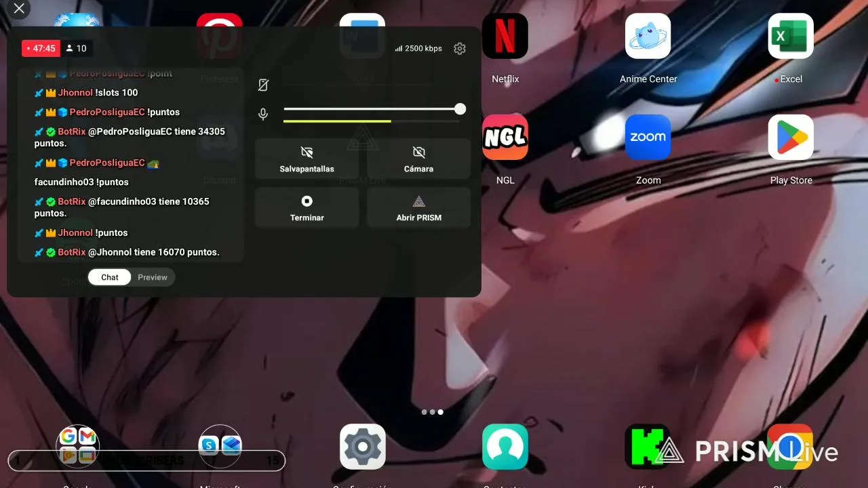Image resolution: width=868 pixels, height=488 pixels.
Task: Open the Contacts app in dock
Action: pos(505,447)
